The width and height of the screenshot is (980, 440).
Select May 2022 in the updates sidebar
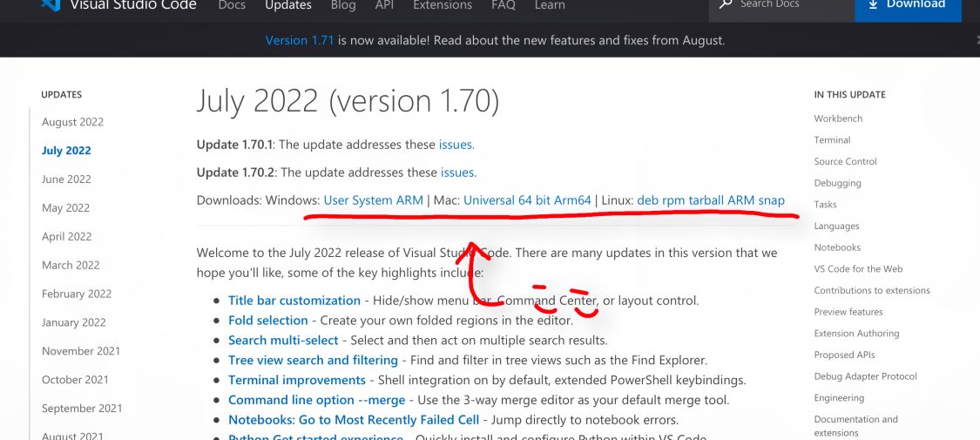click(65, 208)
